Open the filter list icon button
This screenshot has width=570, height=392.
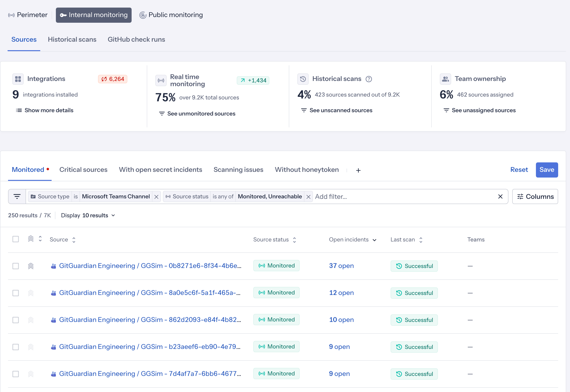pos(17,196)
